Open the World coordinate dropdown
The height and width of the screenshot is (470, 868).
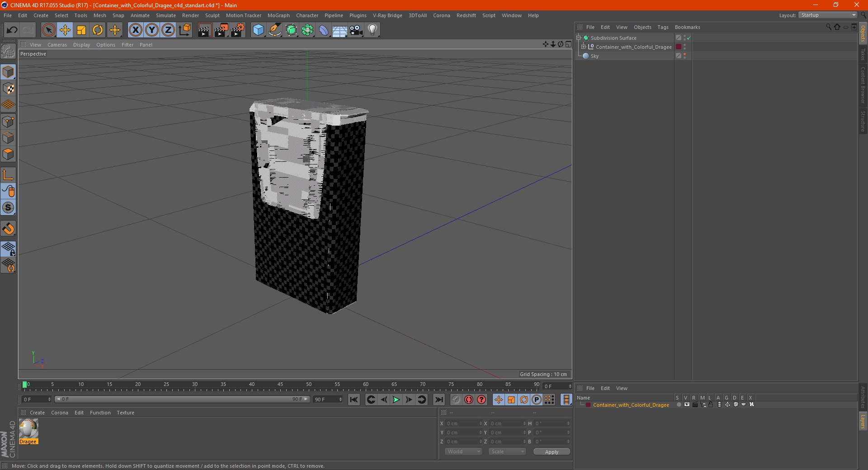(463, 451)
